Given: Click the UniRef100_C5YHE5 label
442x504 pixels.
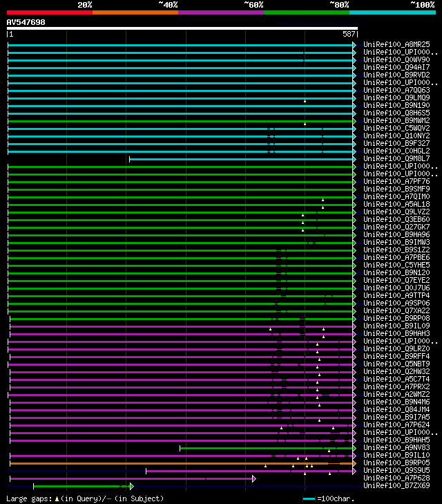Looking at the screenshot, I should (x=396, y=265).
